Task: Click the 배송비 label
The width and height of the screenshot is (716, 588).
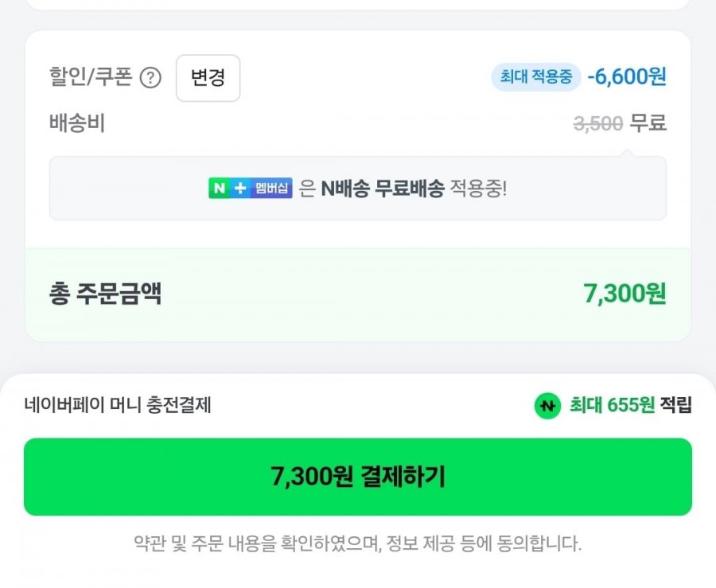Action: coord(77,123)
